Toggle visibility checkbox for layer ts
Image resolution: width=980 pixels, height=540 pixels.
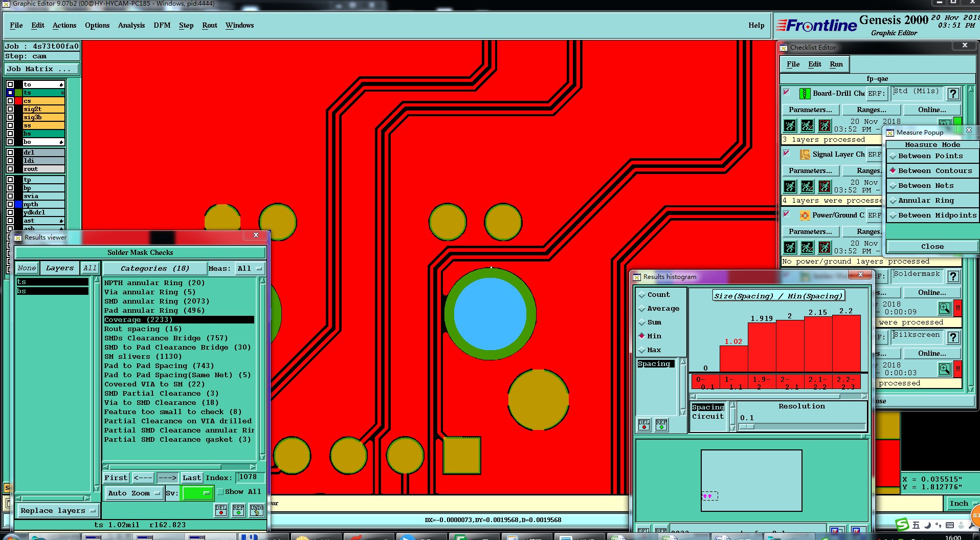[10, 93]
